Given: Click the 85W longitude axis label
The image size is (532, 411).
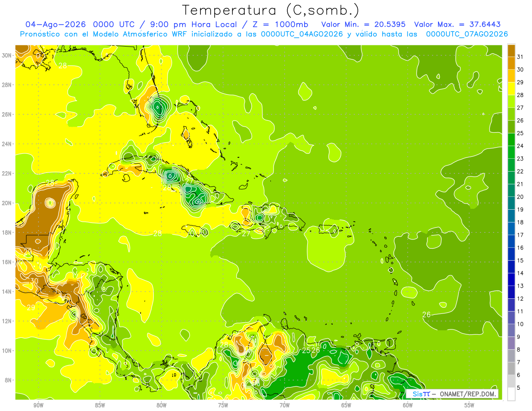Looking at the screenshot, I should pos(100,405).
